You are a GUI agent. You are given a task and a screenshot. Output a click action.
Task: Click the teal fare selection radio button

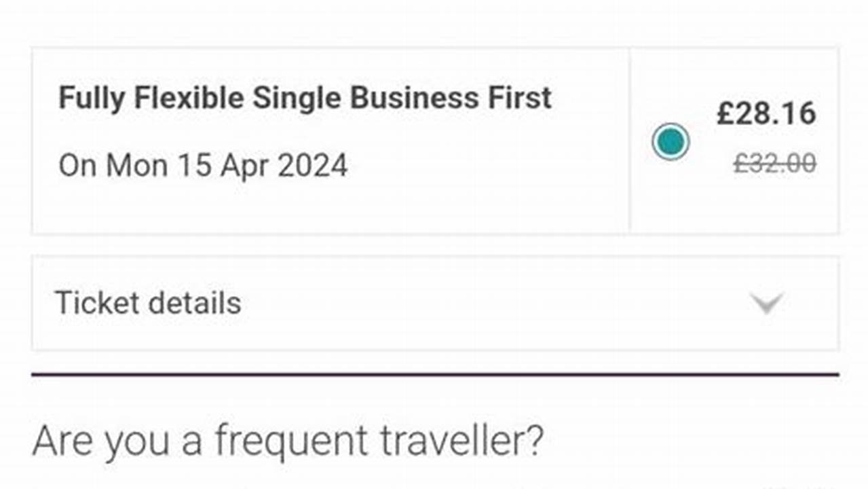[x=671, y=141]
